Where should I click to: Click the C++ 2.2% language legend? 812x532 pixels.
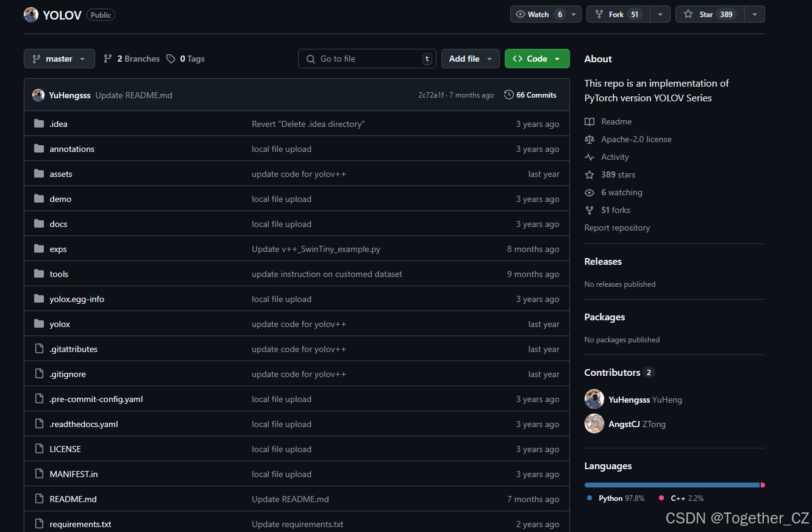(681, 498)
